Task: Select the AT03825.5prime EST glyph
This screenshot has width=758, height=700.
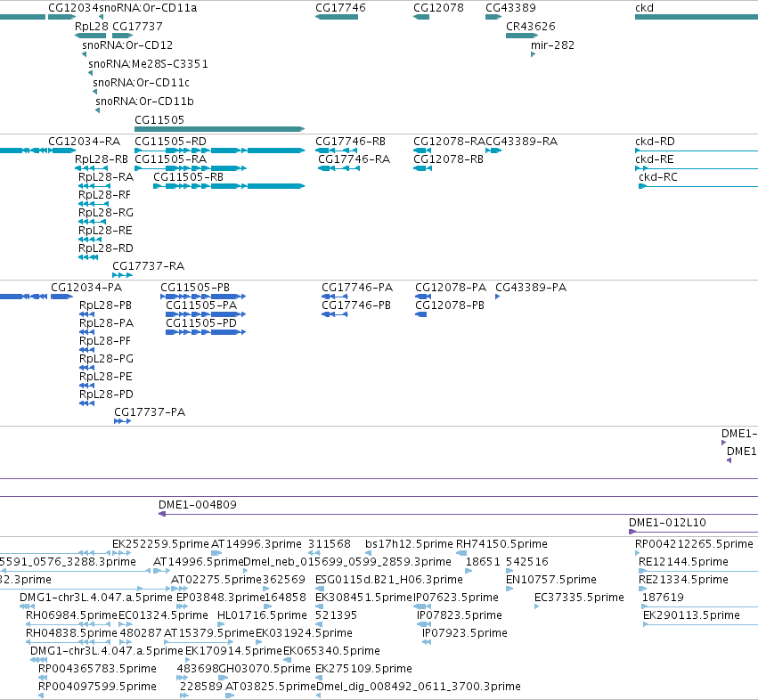Action: [230, 696]
